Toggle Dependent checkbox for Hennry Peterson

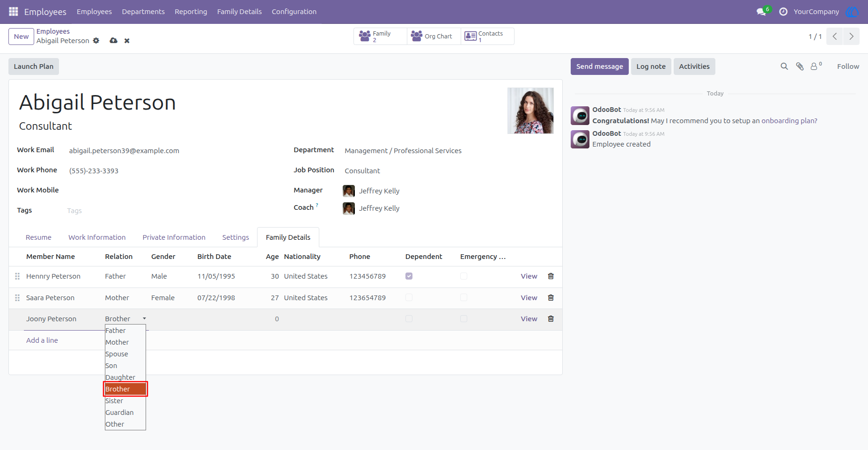point(409,276)
